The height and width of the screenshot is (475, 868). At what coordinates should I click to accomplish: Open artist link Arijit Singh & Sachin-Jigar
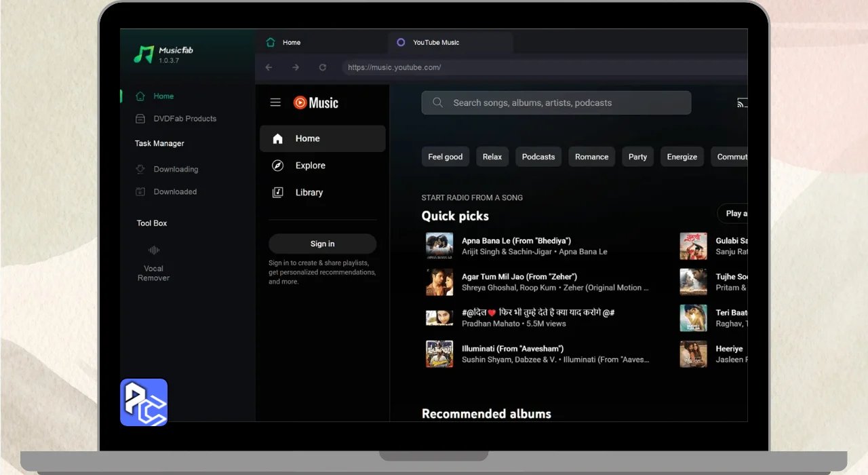pos(507,252)
